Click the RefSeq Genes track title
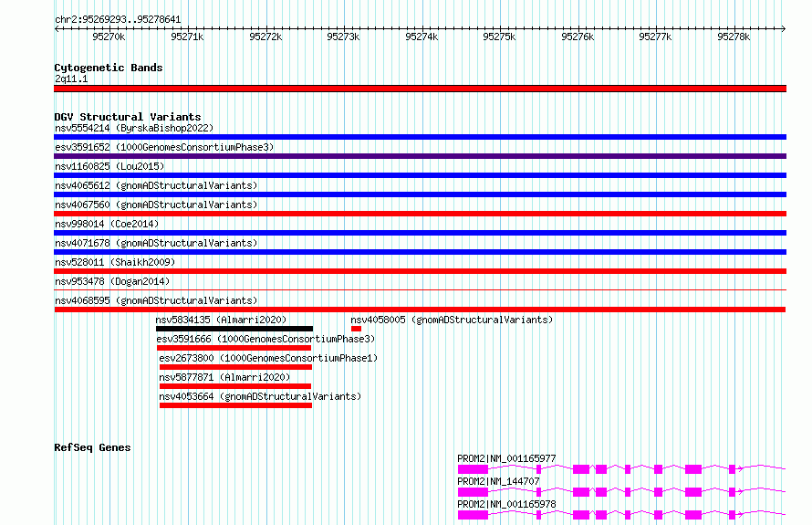The image size is (812, 525). point(92,447)
